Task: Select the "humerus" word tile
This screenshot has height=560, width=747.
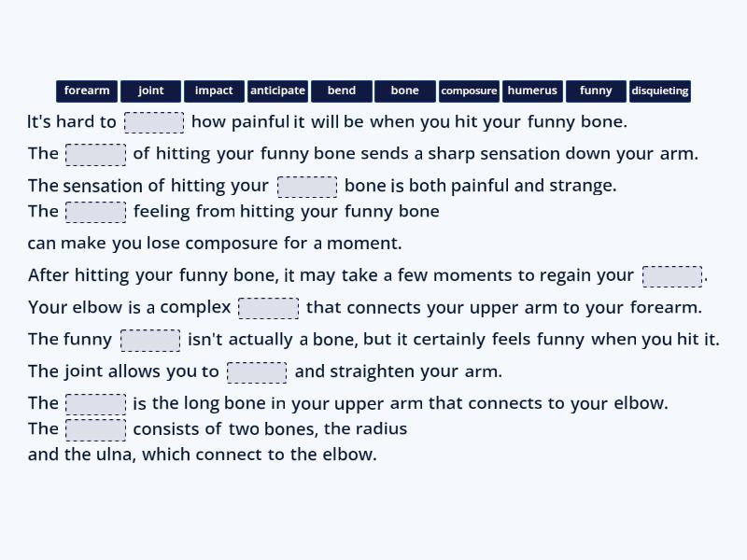Action: click(x=532, y=91)
